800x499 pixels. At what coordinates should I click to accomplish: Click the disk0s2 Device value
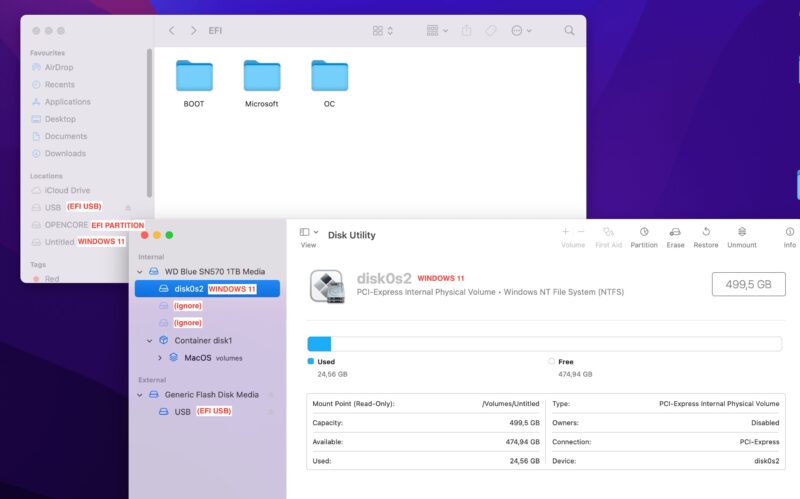[x=766, y=461]
